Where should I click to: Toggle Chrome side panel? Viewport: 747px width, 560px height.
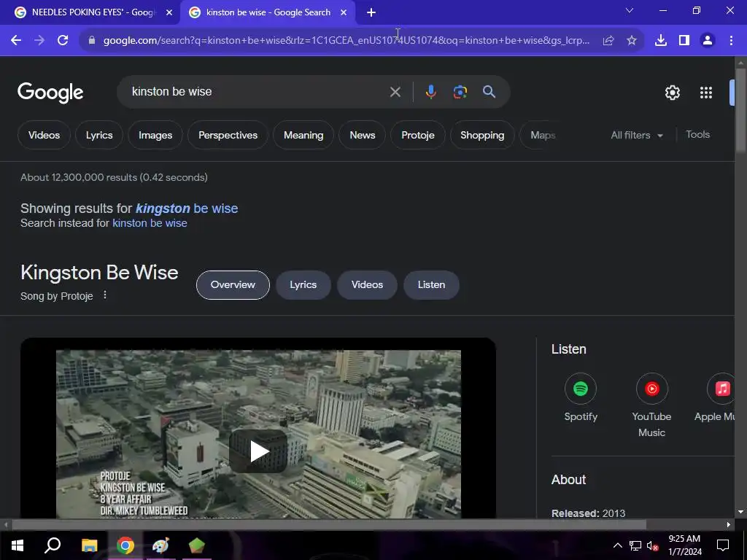pyautogui.click(x=684, y=41)
